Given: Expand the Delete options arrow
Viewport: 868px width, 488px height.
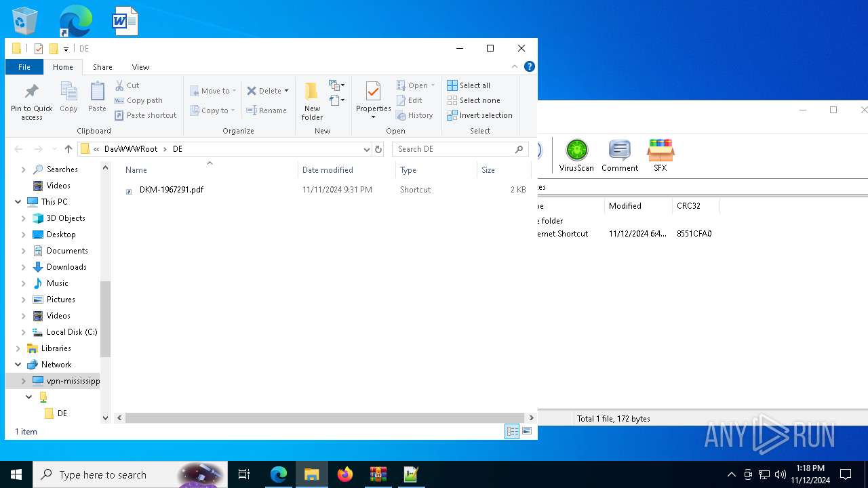Looking at the screenshot, I should [x=286, y=91].
